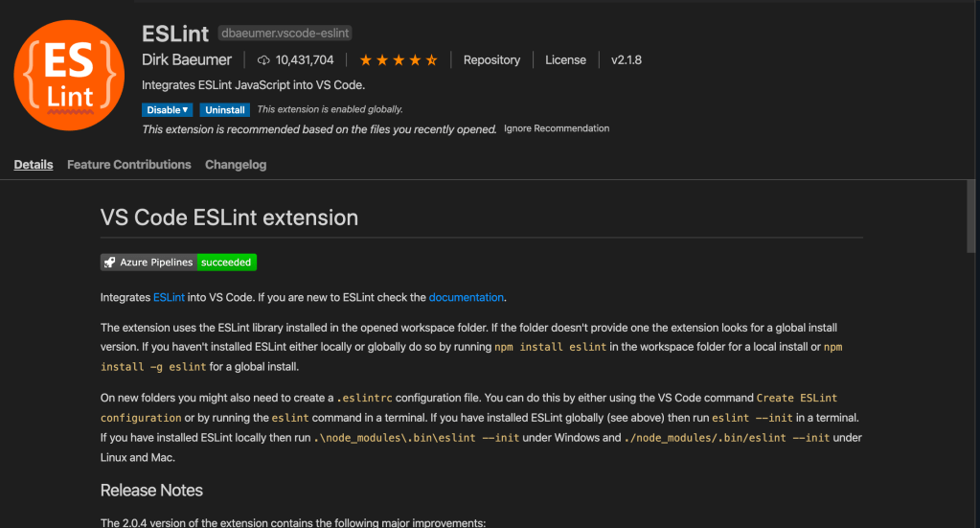This screenshot has height=528, width=980.
Task: Open the Disable dropdown menu
Action: coord(168,110)
